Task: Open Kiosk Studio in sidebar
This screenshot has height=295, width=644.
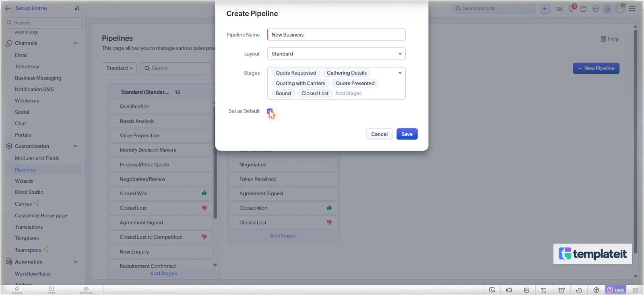Action: pyautogui.click(x=29, y=193)
